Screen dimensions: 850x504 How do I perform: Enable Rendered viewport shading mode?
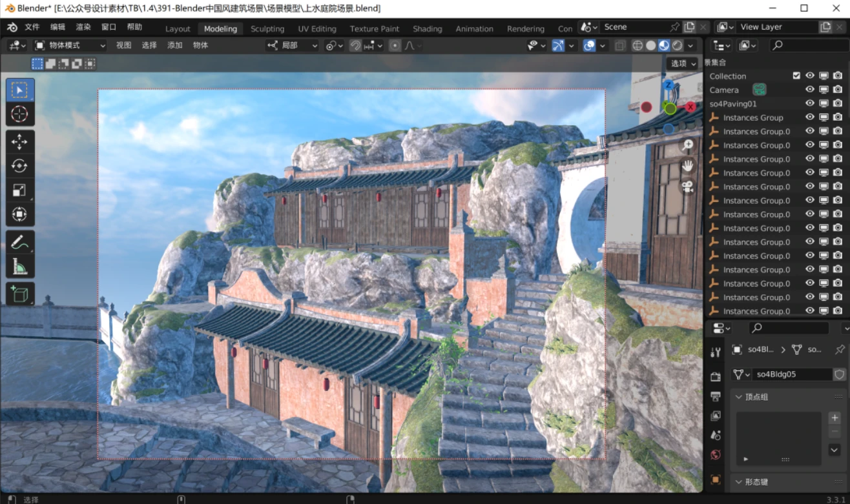pos(678,45)
